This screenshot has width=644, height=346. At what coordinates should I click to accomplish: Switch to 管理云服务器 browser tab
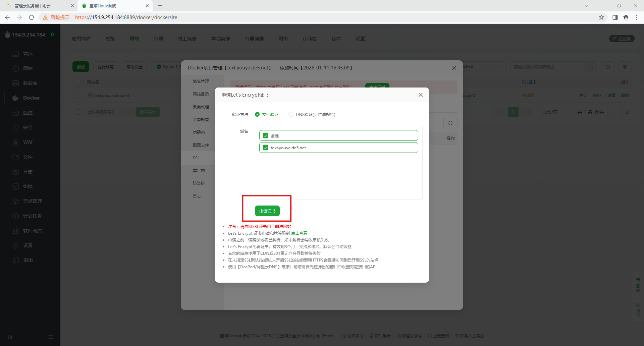(x=39, y=6)
